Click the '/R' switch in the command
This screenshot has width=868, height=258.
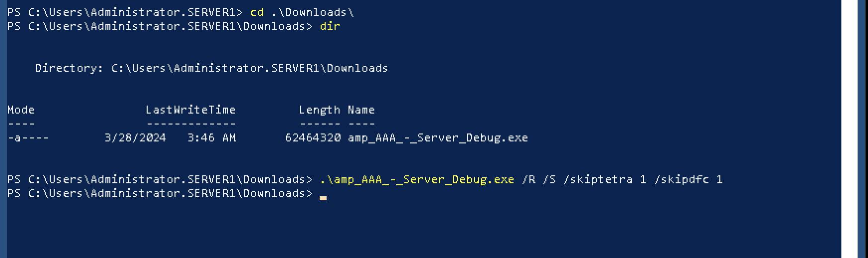[528, 180]
